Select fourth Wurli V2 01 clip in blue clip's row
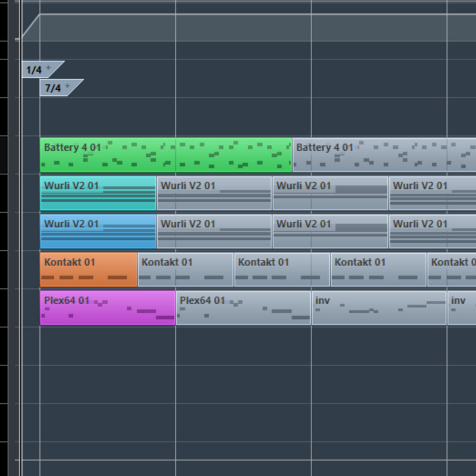Image resolution: width=476 pixels, height=476 pixels. (432, 232)
